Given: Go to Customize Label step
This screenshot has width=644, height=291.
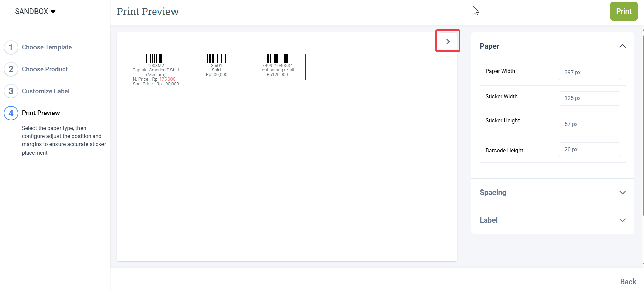Looking at the screenshot, I should (x=46, y=91).
